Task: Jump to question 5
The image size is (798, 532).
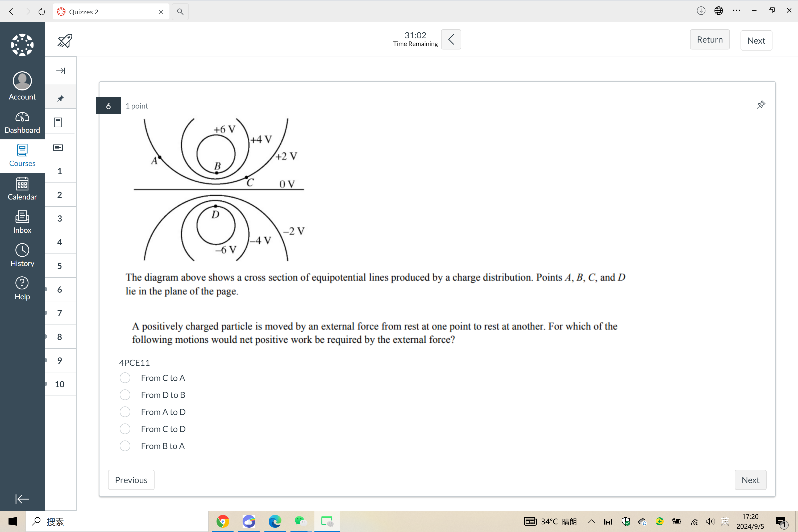Action: [60, 266]
